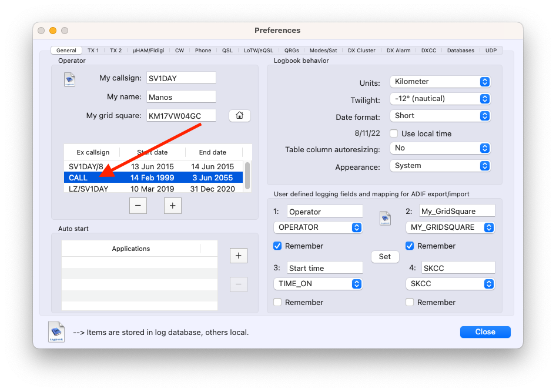Select the LZ/SV1DAY ex callsign row

[153, 189]
